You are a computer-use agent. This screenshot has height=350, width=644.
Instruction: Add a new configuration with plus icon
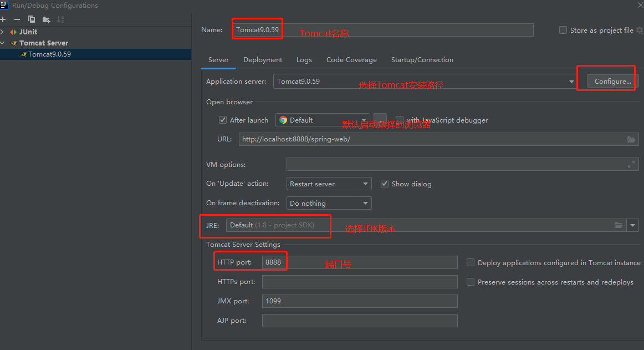3,19
